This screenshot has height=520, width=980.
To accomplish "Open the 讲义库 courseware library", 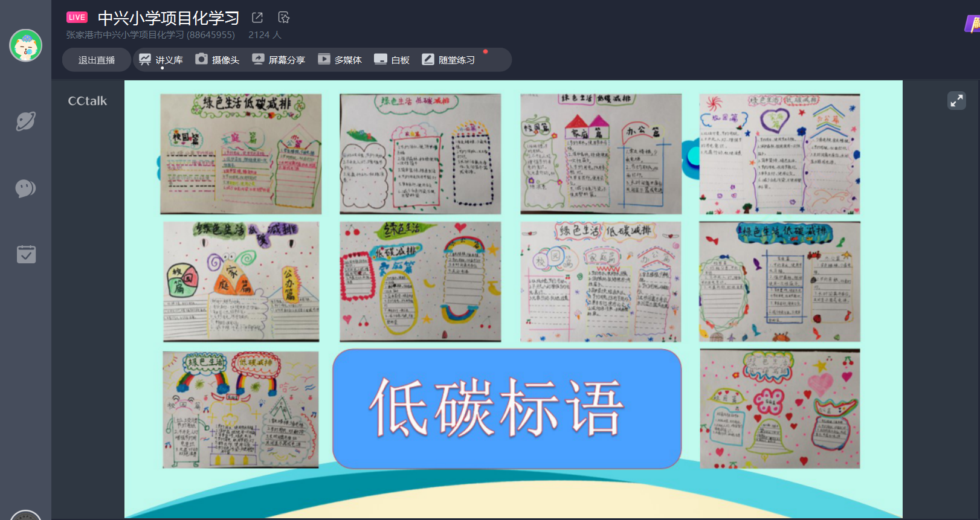I will 161,60.
